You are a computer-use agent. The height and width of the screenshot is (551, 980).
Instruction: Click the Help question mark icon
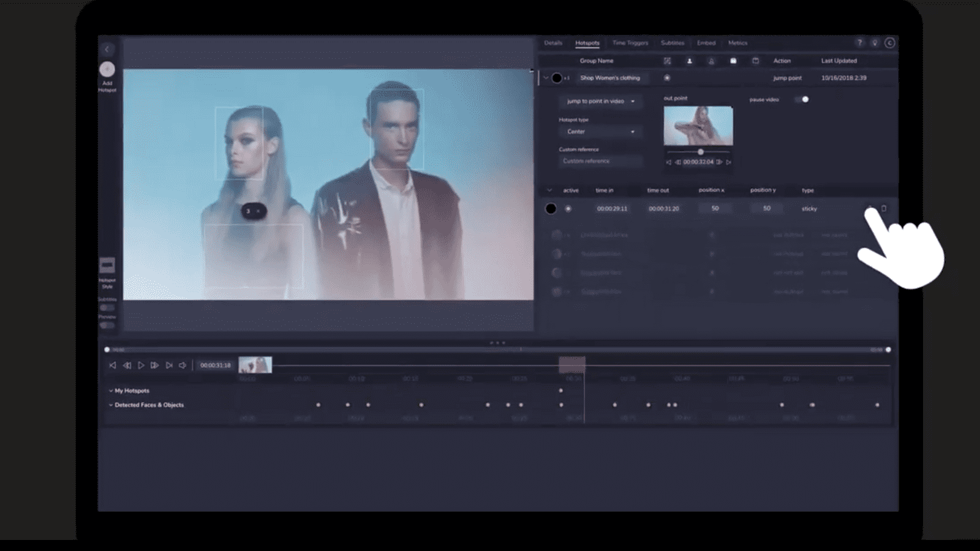pyautogui.click(x=859, y=43)
